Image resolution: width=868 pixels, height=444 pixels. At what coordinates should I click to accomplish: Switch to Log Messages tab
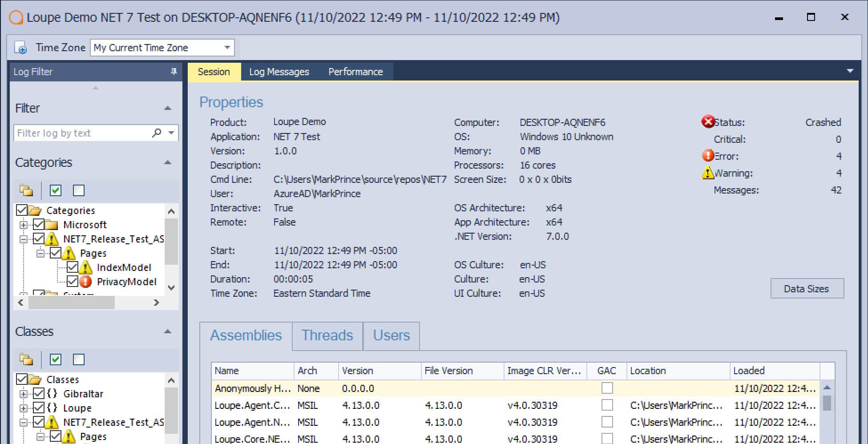click(x=279, y=72)
